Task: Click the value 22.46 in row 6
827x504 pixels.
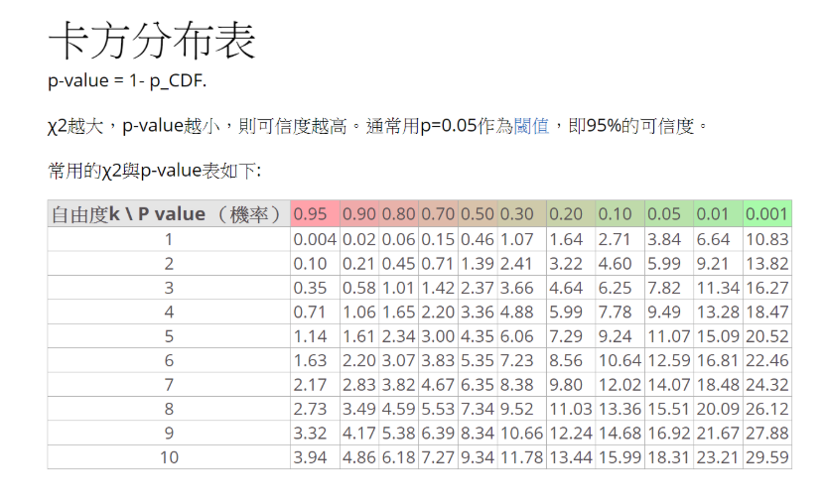Action: [x=766, y=360]
